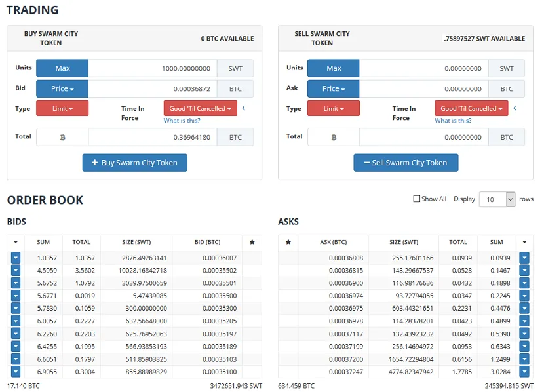Click the ask row arrow icon for 0.00036808
The image size is (544, 392).
524,258
